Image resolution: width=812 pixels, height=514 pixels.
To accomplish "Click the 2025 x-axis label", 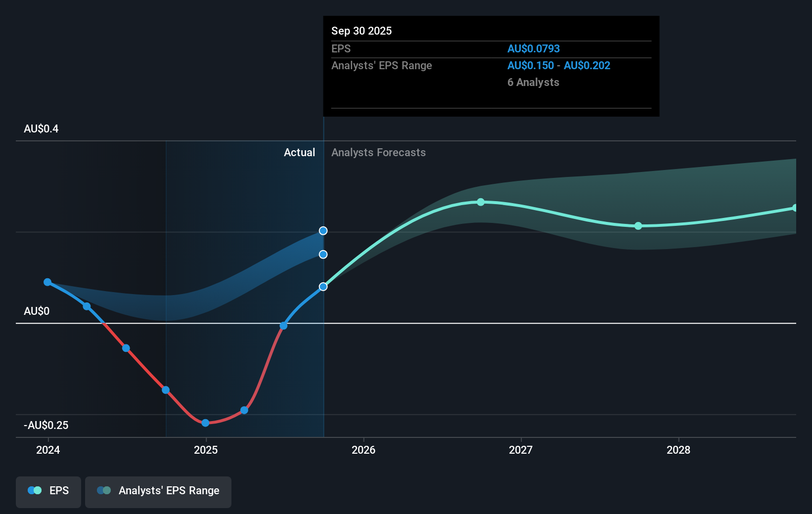I will (206, 450).
